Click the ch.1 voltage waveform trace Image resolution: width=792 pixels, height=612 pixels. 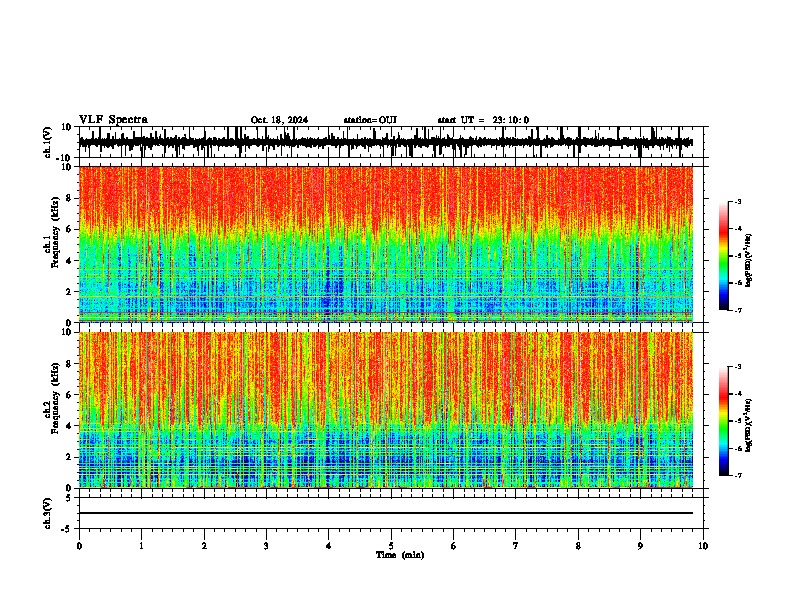pos(385,142)
